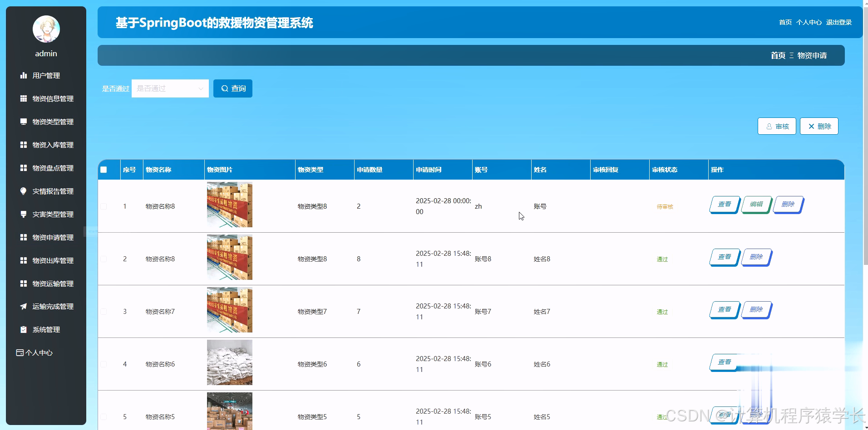Toggle the select-all checkbox in table header

[x=104, y=169]
